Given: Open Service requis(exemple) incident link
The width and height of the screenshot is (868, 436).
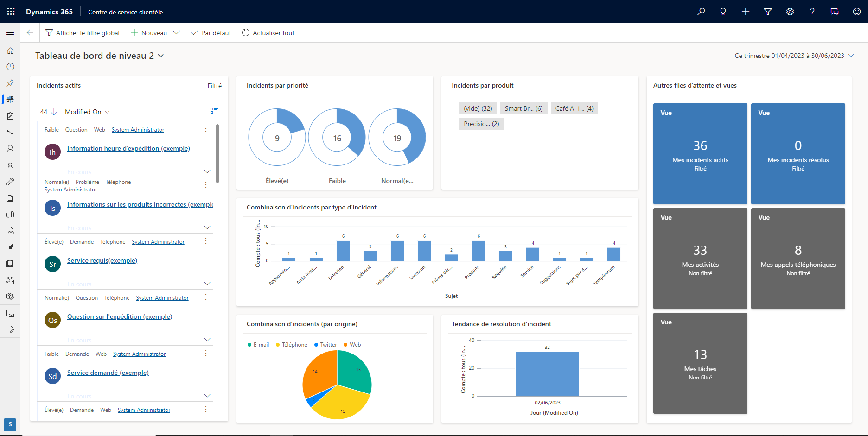Looking at the screenshot, I should pos(102,260).
